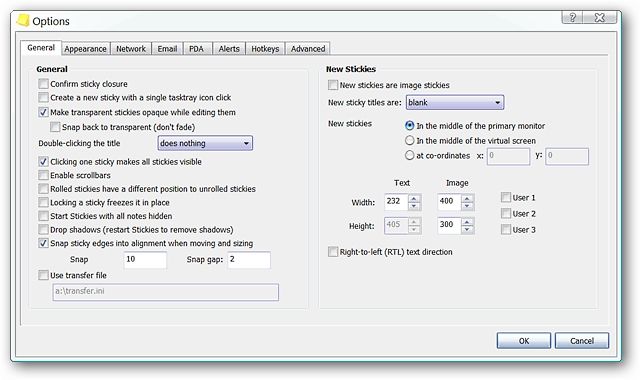Tick the User 2 checkbox
The width and height of the screenshot is (640, 380).
coord(506,213)
